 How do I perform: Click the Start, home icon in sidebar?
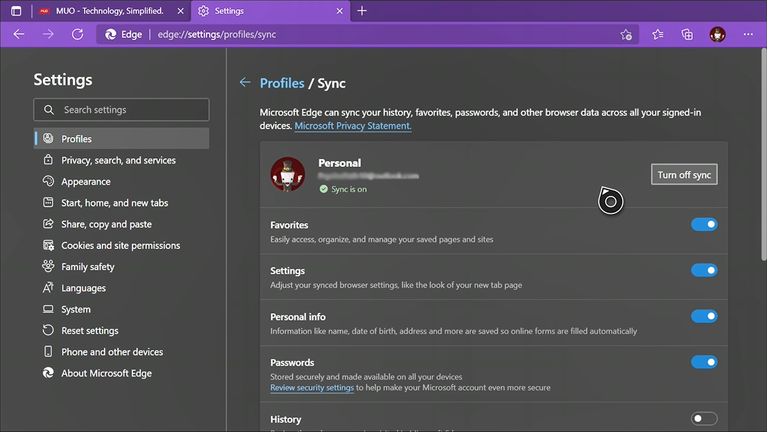48,202
